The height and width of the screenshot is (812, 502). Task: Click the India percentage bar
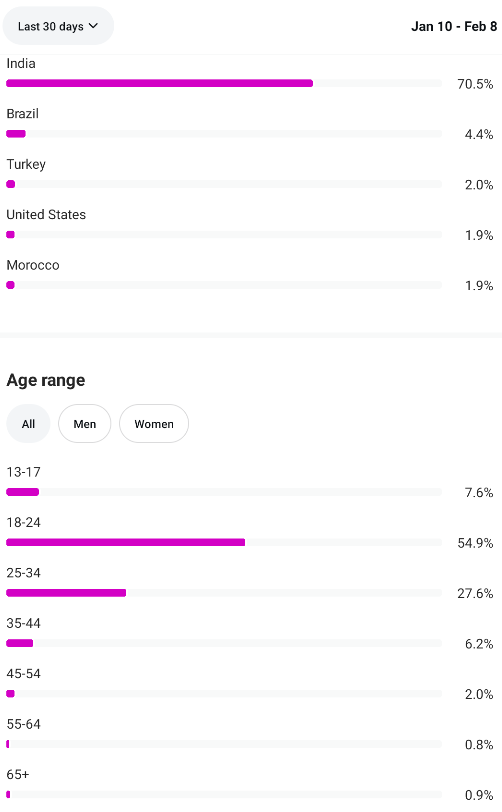(x=224, y=83)
